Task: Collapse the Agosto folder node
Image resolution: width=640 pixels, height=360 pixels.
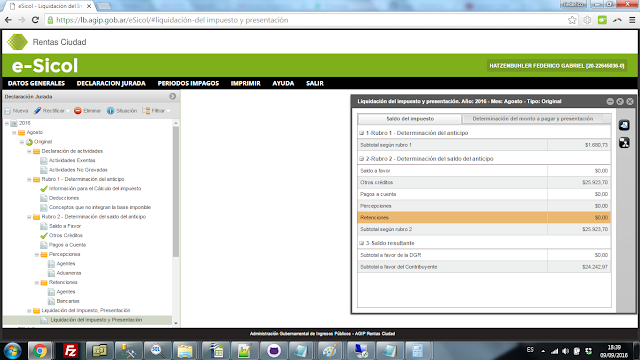Action: pyautogui.click(x=14, y=132)
